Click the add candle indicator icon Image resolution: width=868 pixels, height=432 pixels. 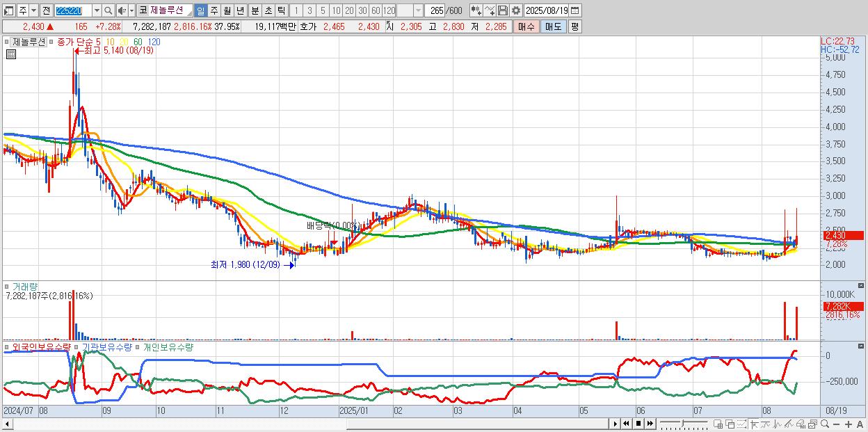pos(476,10)
